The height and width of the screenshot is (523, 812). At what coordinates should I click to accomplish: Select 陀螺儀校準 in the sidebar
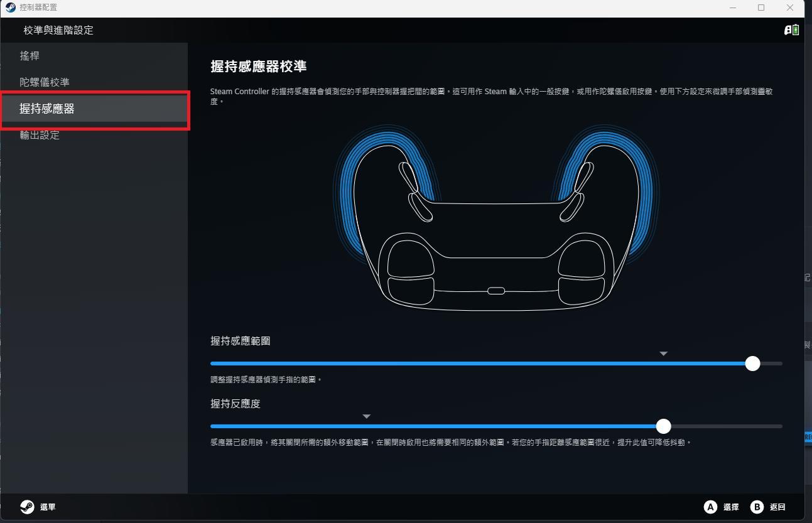click(93, 82)
